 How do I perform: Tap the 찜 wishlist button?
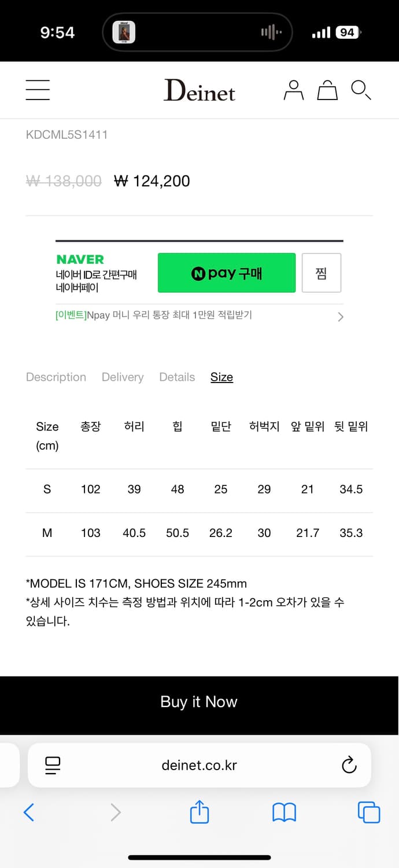point(322,273)
